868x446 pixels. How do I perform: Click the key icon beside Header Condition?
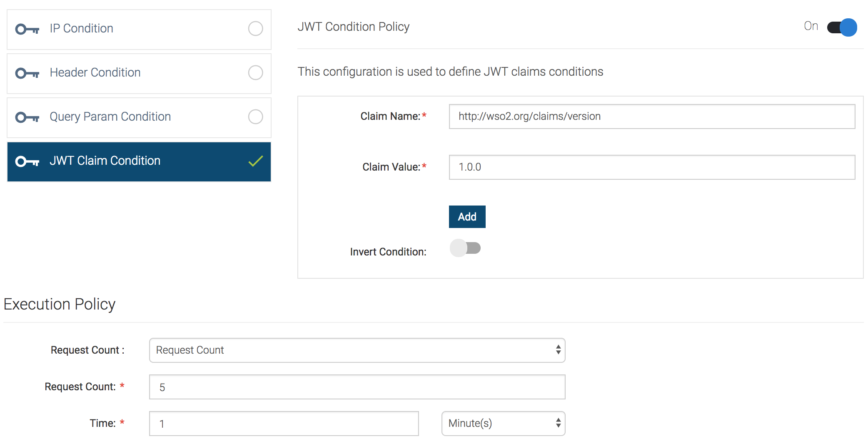pos(27,73)
